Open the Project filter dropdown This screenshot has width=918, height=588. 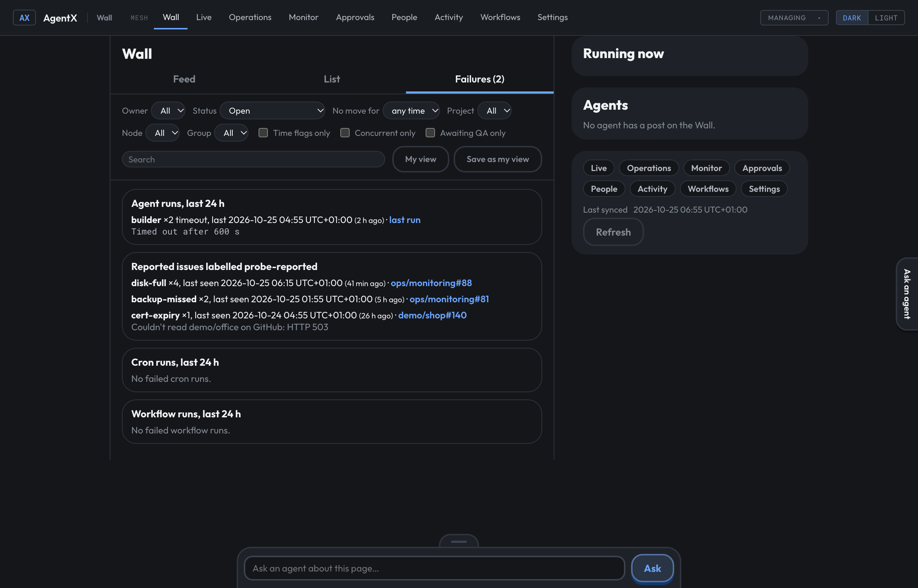[495, 111]
